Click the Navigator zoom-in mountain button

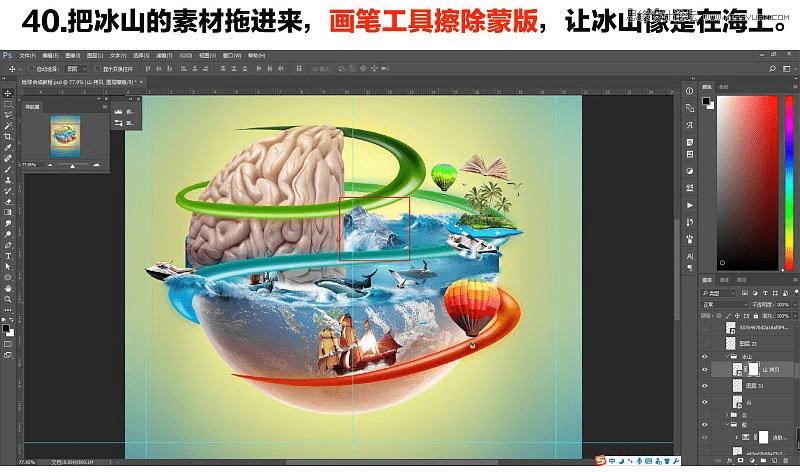click(96, 165)
